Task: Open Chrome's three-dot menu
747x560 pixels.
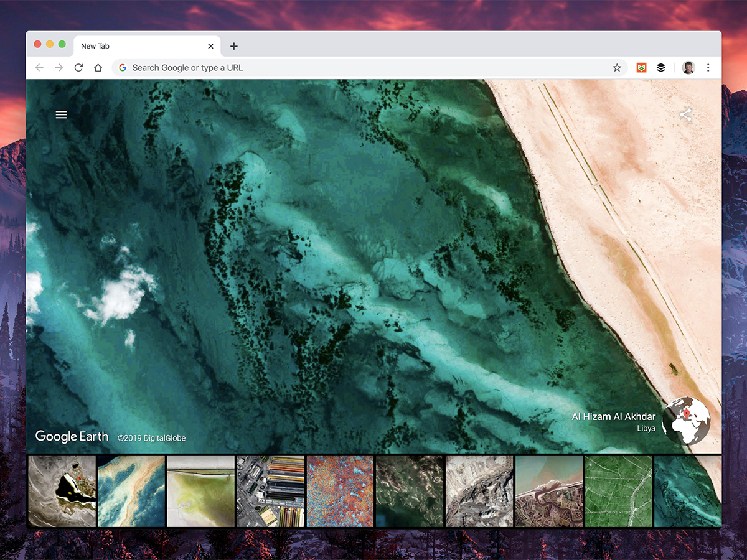Action: coord(708,68)
